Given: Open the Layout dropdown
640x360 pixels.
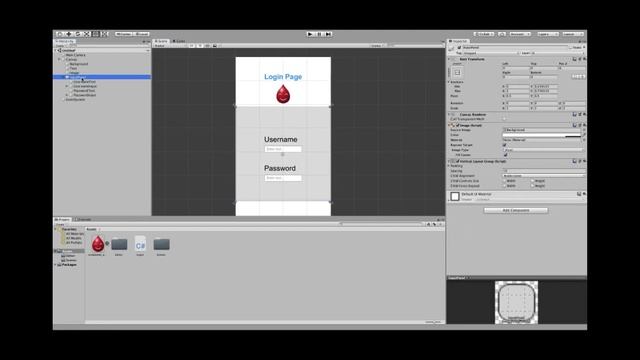Looking at the screenshot, I should (572, 34).
